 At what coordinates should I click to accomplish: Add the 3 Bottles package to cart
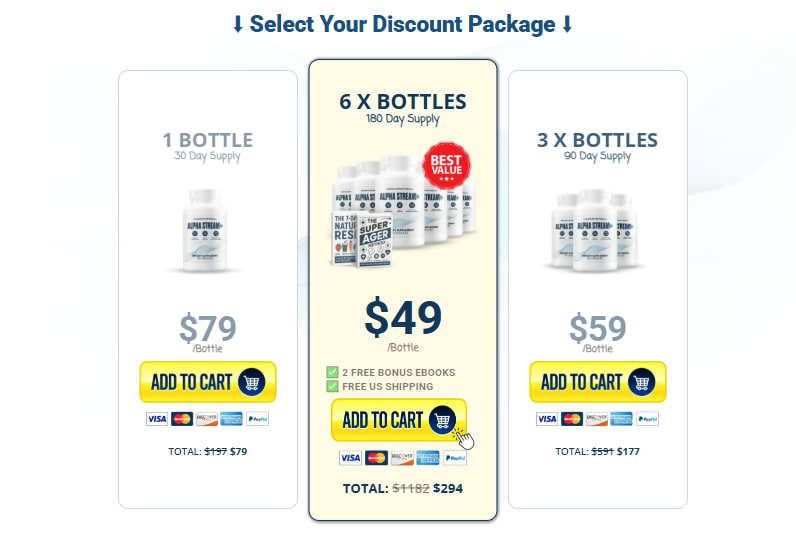point(597,382)
